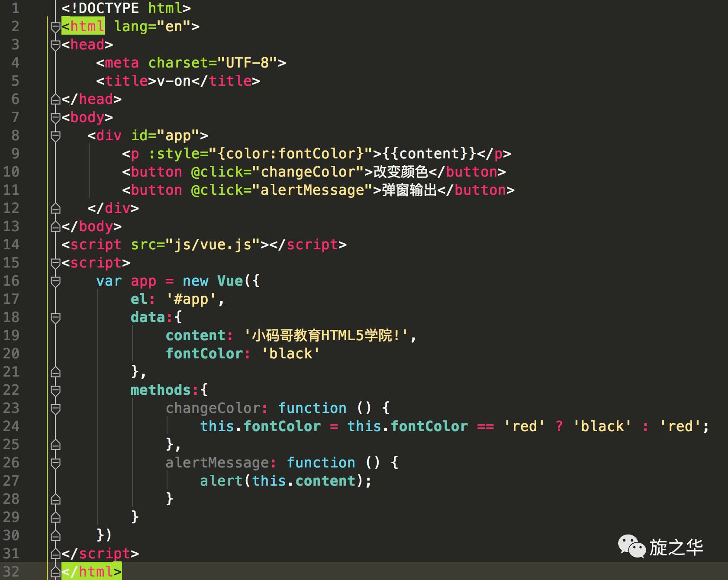
Task: Click the methods key on line 22
Action: click(x=161, y=390)
